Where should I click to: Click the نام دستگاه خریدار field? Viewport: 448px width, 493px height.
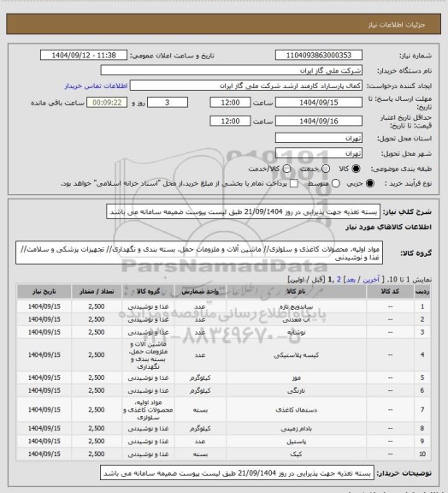coord(231,70)
